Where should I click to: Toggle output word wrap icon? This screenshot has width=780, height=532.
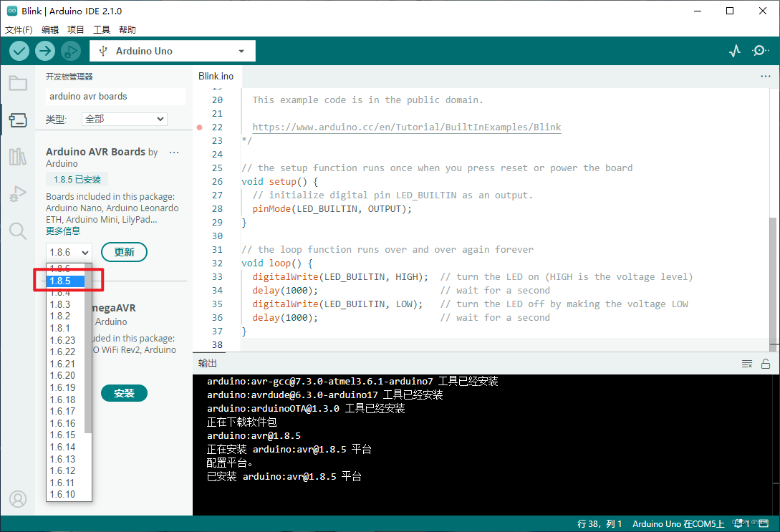(746, 364)
